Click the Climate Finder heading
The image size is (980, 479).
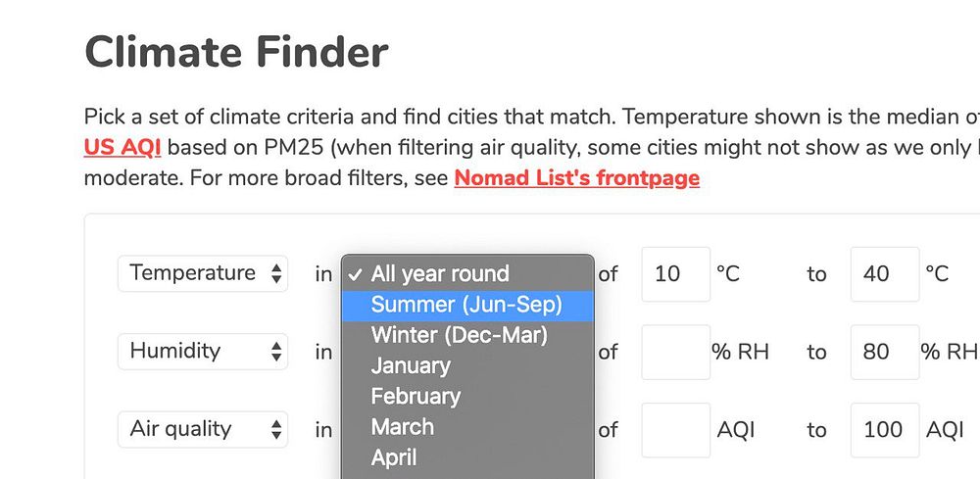(236, 51)
